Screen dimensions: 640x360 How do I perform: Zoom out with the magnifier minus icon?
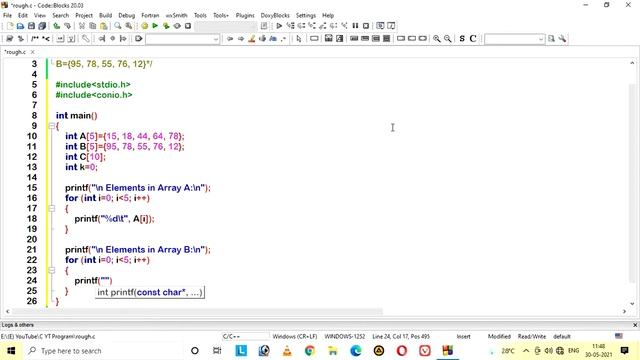click(447, 38)
